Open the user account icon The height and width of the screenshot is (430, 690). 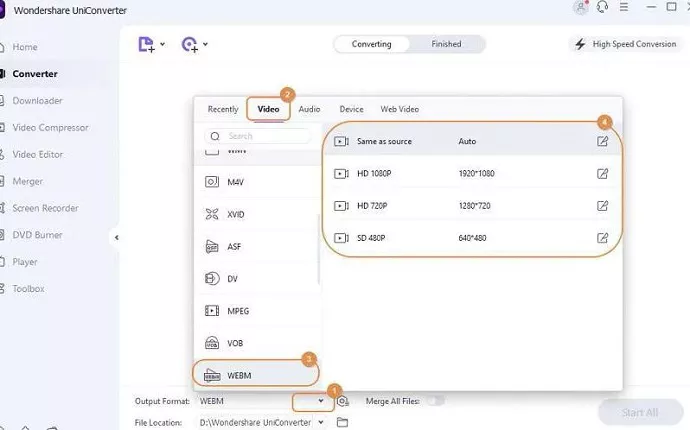pyautogui.click(x=581, y=7)
